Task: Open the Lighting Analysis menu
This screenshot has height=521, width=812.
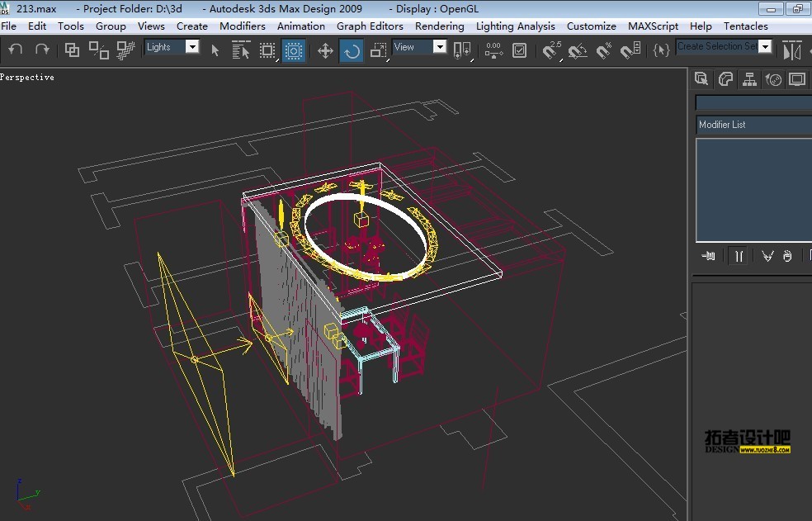Action: [515, 26]
